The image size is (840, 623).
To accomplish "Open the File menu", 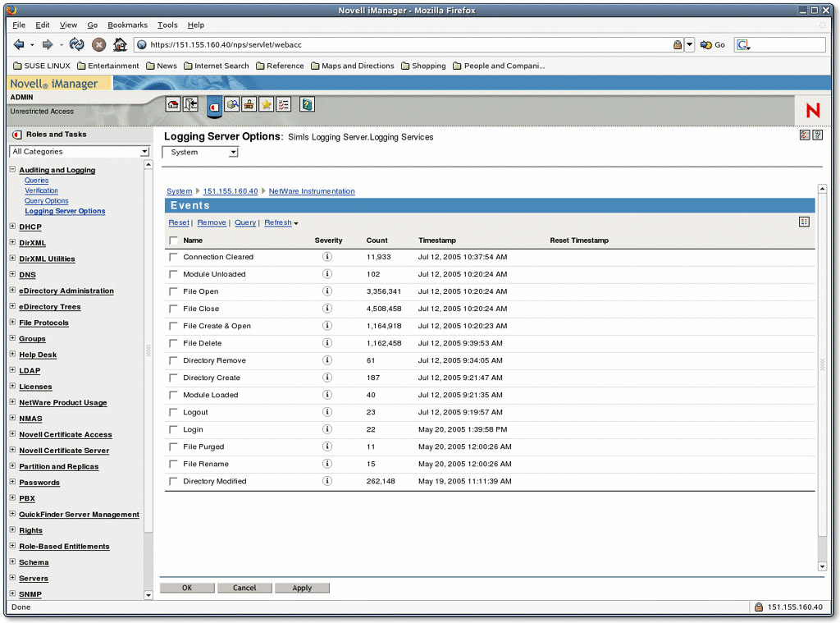I will point(19,25).
